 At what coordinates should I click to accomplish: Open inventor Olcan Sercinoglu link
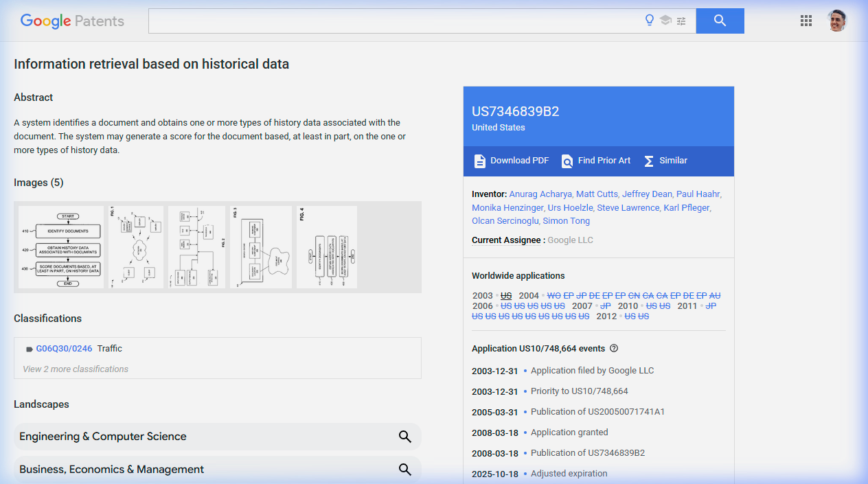[x=505, y=221]
